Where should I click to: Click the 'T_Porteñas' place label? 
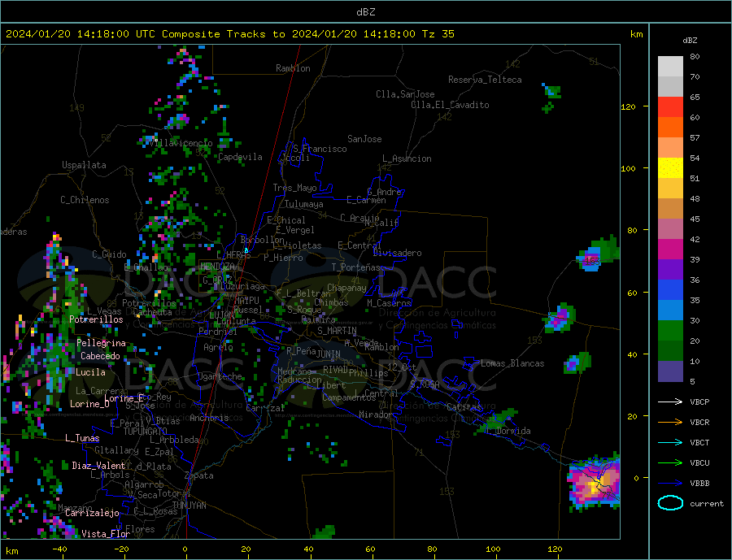tap(355, 267)
